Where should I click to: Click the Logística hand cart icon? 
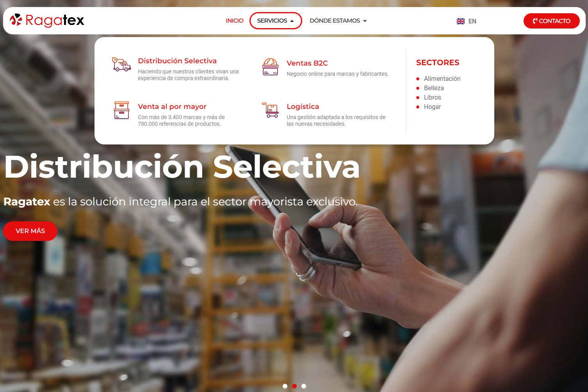click(x=270, y=110)
